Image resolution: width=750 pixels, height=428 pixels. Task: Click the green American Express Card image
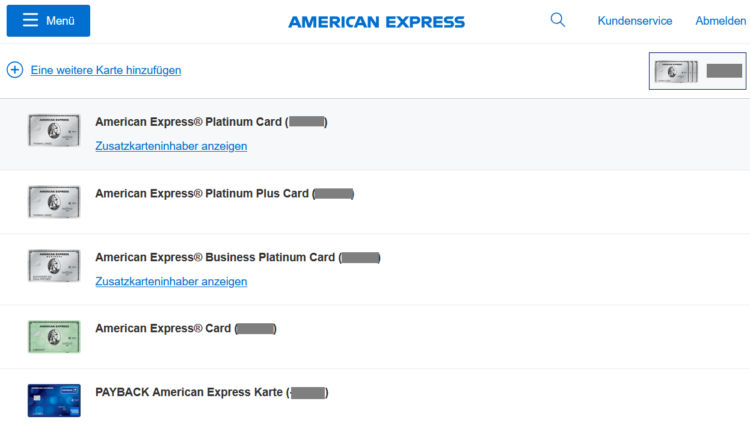click(54, 337)
